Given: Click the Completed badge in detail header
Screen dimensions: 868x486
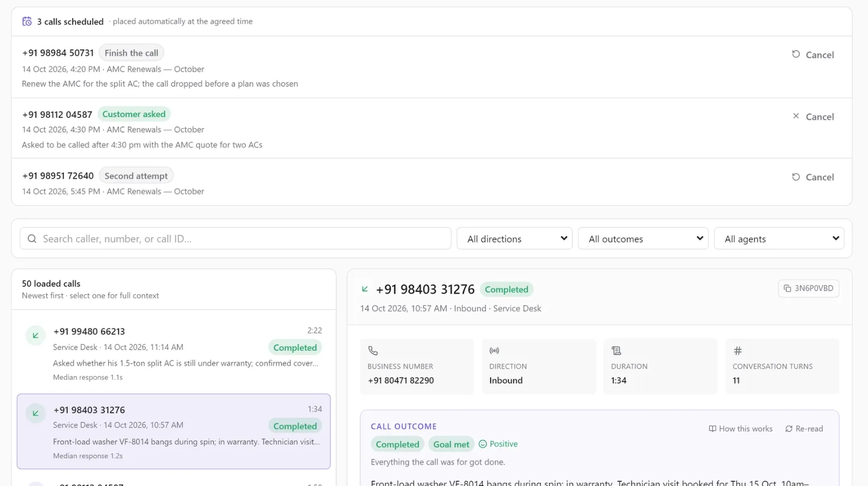Looking at the screenshot, I should tap(506, 289).
